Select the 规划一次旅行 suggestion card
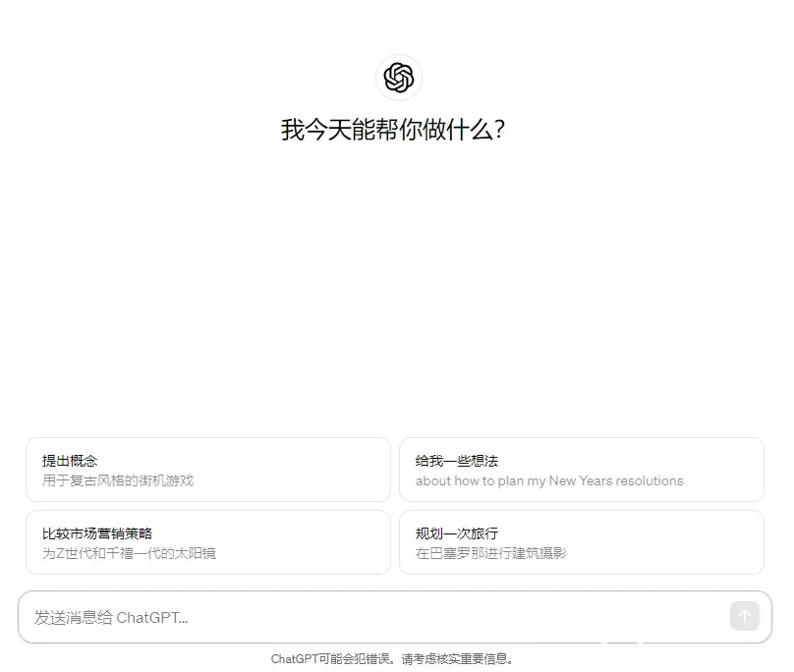 [x=582, y=542]
